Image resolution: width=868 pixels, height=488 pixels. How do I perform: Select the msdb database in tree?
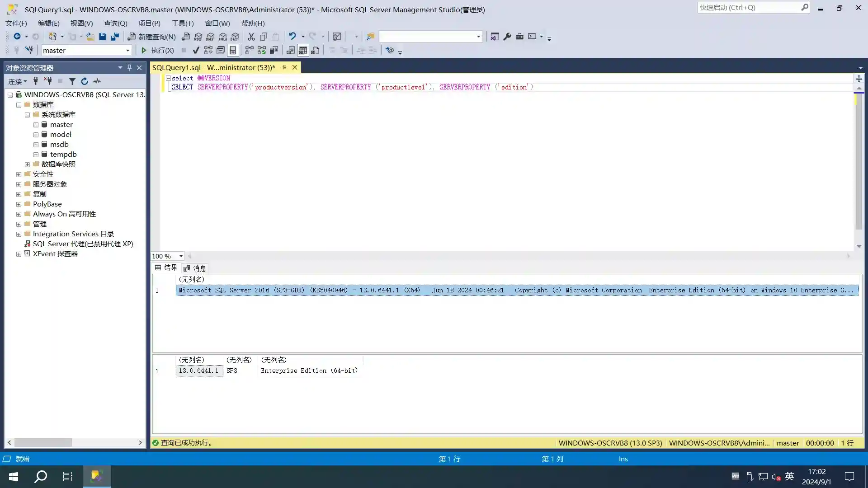tap(59, 145)
